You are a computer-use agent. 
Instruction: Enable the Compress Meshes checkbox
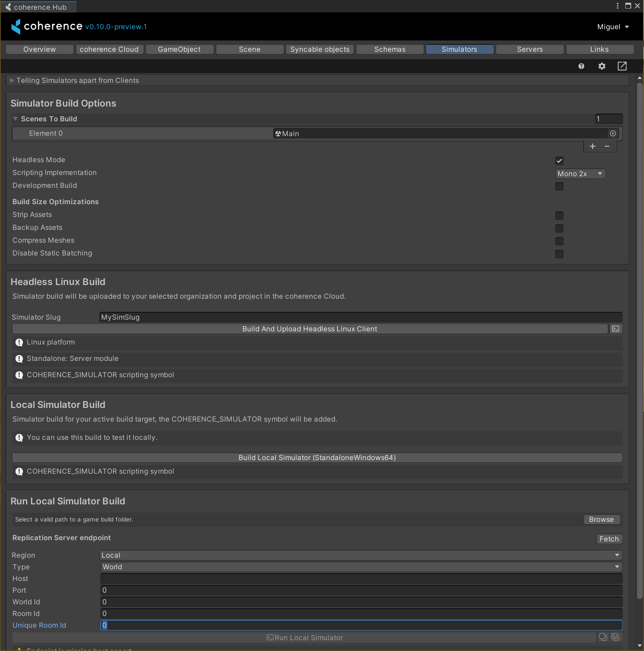pos(559,241)
